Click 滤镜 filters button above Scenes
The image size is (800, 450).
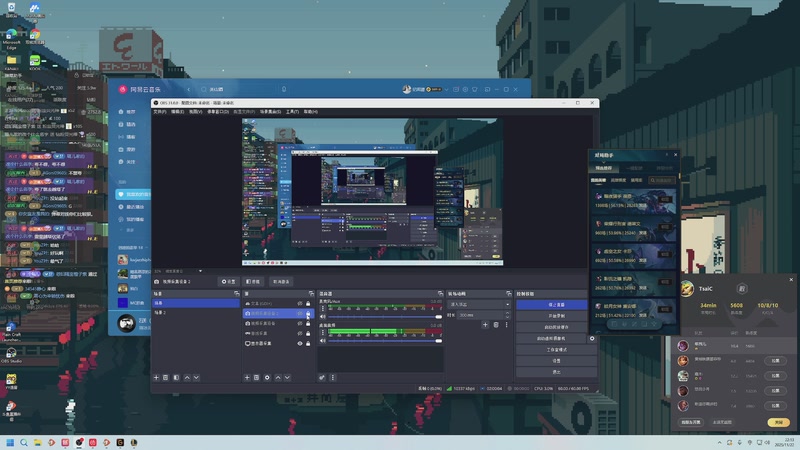(x=253, y=282)
